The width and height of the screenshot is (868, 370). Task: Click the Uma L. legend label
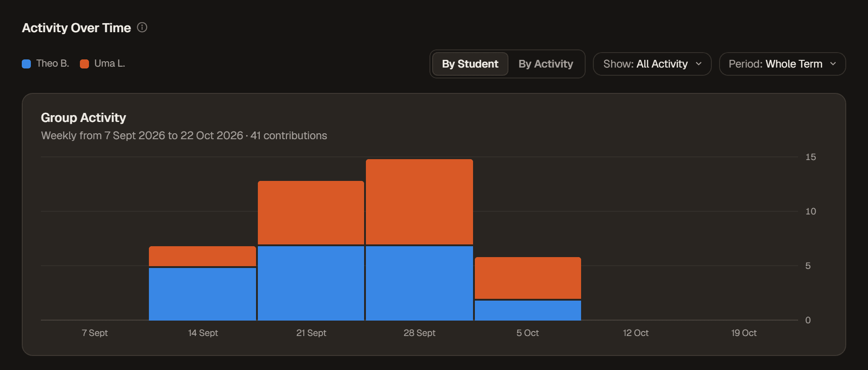(110, 63)
